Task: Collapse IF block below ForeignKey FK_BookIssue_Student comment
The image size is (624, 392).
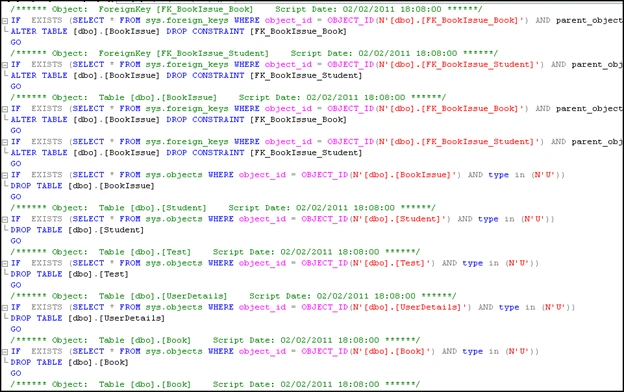Action: click(x=5, y=65)
